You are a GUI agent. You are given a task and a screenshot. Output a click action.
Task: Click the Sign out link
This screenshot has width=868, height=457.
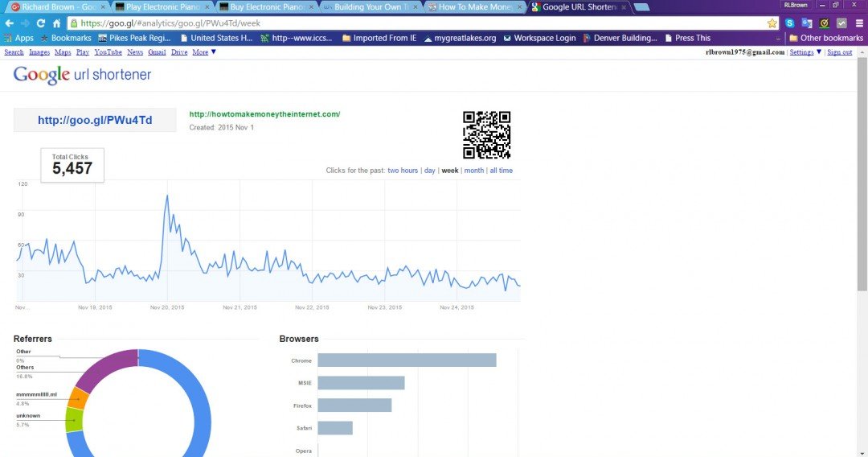pos(839,52)
